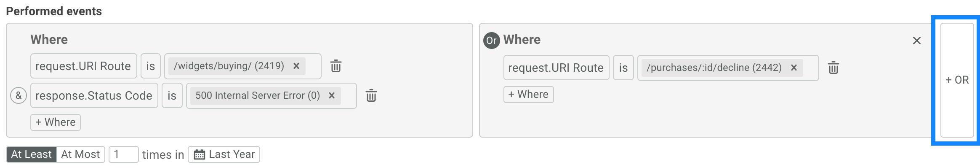Remove the /widgets/buying/ (2419) tag
Screen dimensions: 980x168
click(x=296, y=66)
